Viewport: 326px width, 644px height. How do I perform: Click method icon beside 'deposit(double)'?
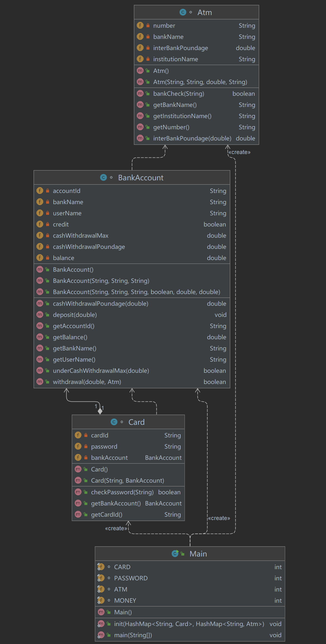pos(40,315)
